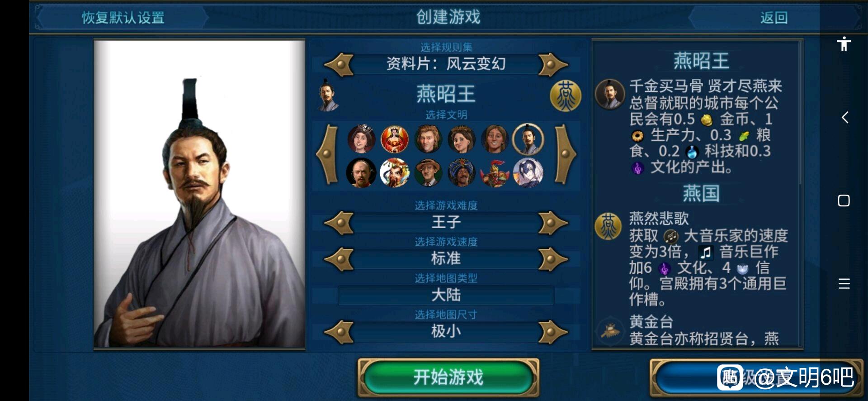Viewport: 868px width, 401px height.
Task: Click 开始游戏 to start the game
Action: coord(448,377)
